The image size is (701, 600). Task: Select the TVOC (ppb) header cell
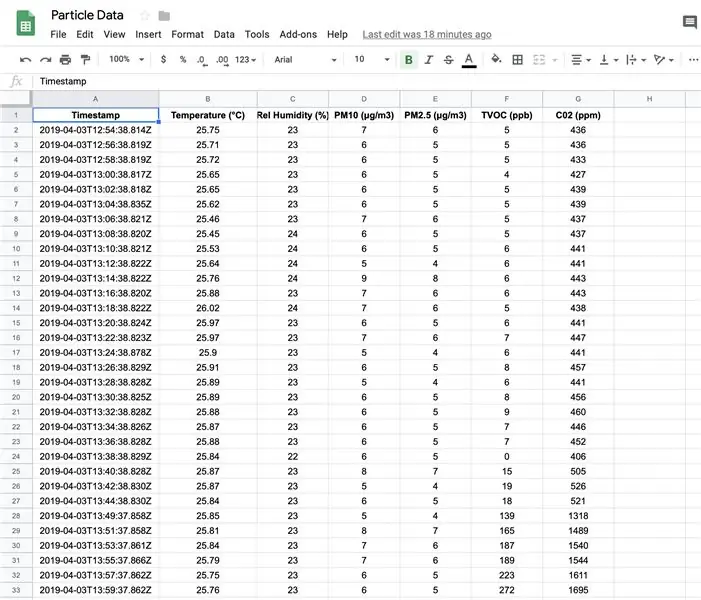507,115
